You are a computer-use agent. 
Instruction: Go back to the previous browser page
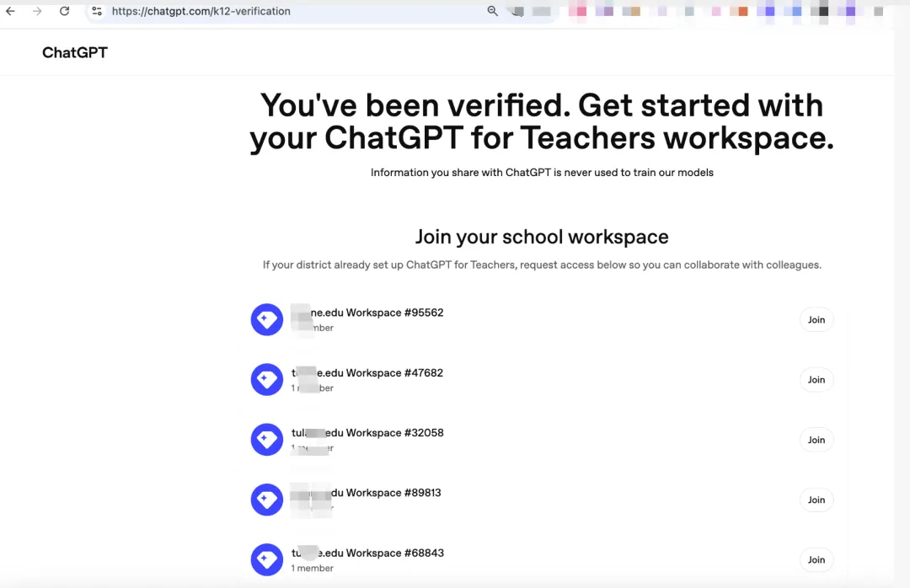pyautogui.click(x=10, y=11)
